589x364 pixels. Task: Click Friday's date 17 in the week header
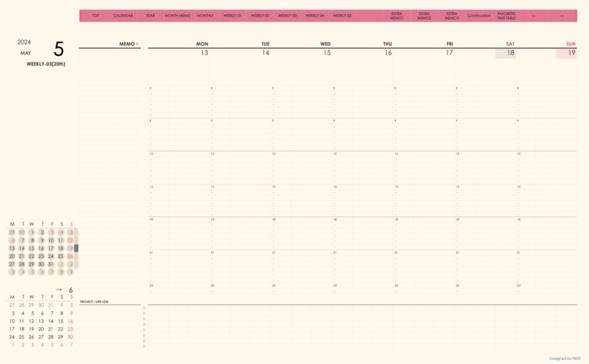[449, 53]
